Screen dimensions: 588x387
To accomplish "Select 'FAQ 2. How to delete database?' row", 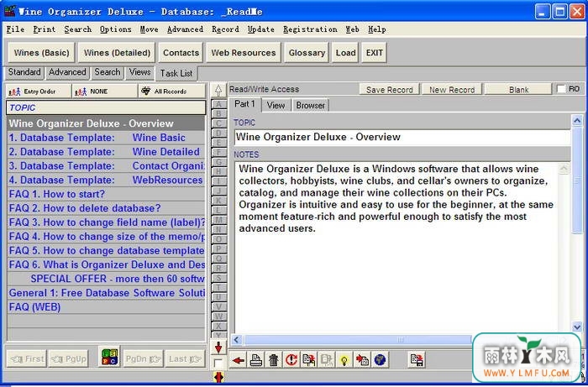I will coord(106,208).
